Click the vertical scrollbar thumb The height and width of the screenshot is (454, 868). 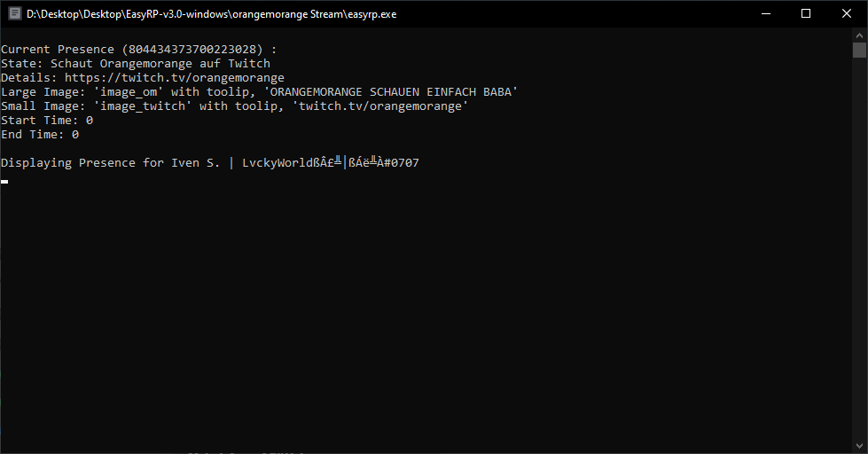[859, 50]
